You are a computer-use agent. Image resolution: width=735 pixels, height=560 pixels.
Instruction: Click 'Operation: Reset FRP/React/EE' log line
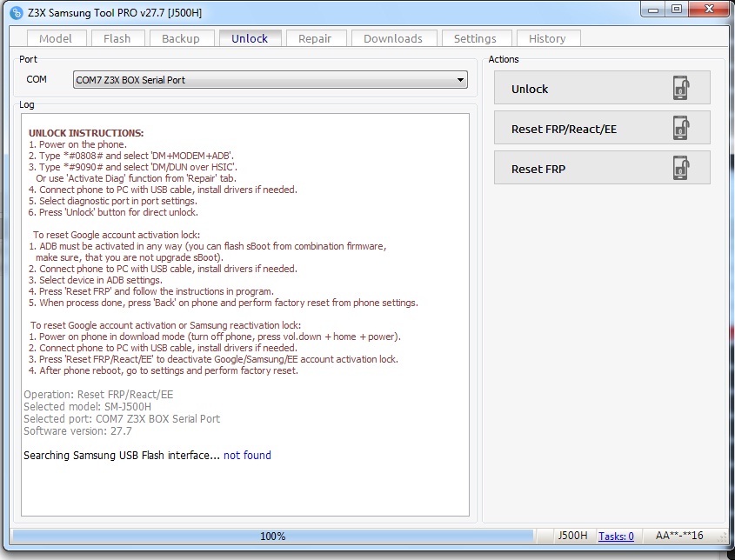click(x=98, y=395)
